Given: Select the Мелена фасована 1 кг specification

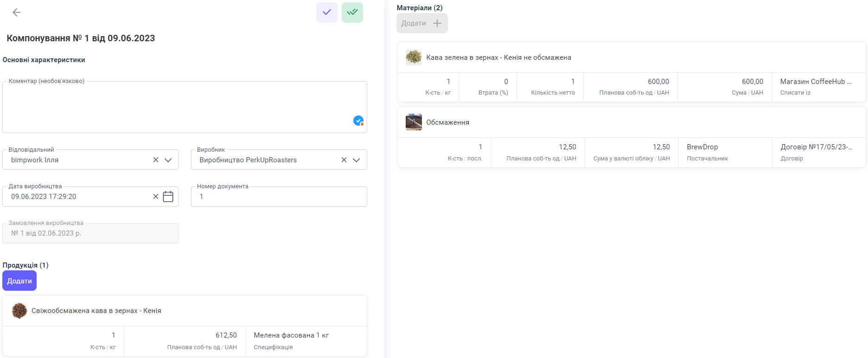Looking at the screenshot, I should pos(305,340).
